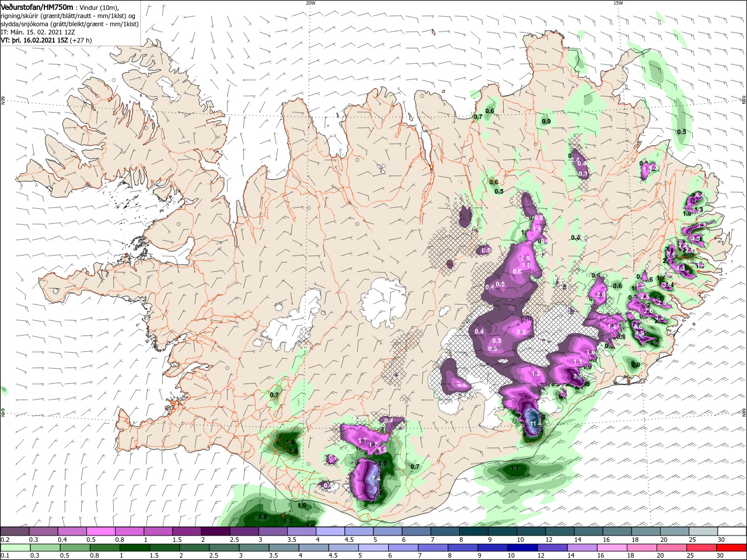Screen dimensions: 747x560
Task: Click the 7.4 precipitation value on the map
Action: tap(376, 478)
